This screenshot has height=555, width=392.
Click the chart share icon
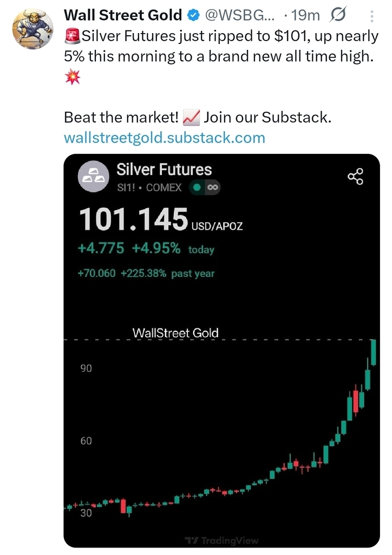[x=356, y=177]
